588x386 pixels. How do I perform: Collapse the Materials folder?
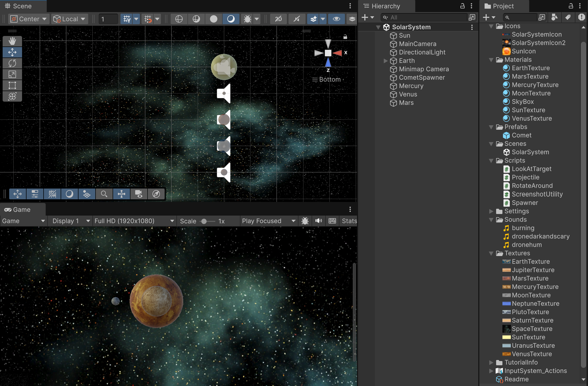tap(491, 60)
